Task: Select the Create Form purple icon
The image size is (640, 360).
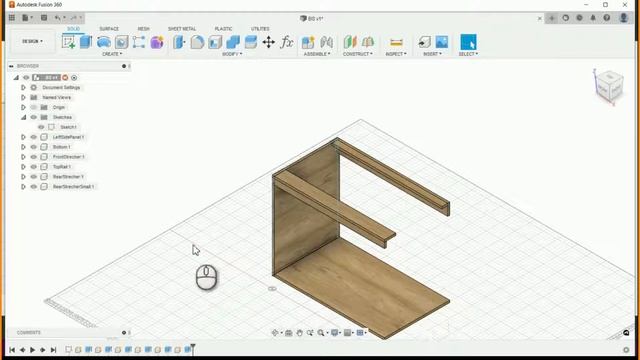Action: [157, 42]
